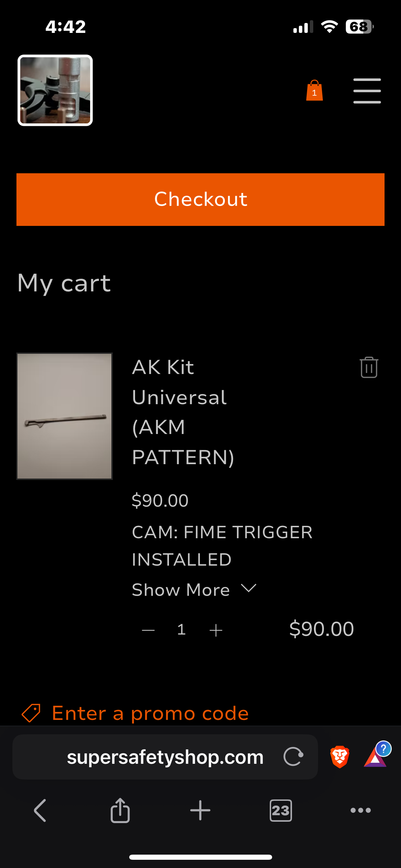
Task: Tap the Brave Rewards triangle icon
Action: tap(376, 757)
